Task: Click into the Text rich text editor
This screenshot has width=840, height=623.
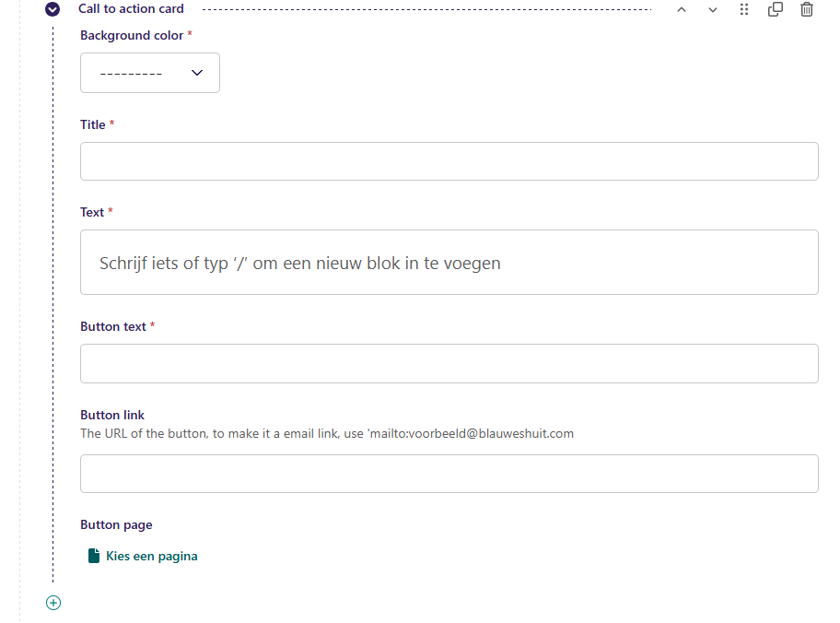Action: (x=449, y=263)
